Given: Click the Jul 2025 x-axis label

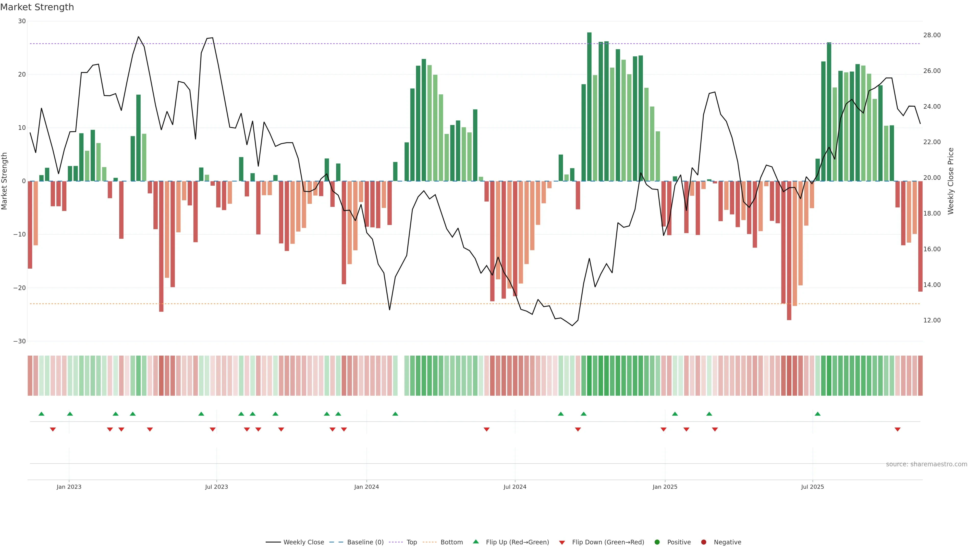Looking at the screenshot, I should pos(812,487).
